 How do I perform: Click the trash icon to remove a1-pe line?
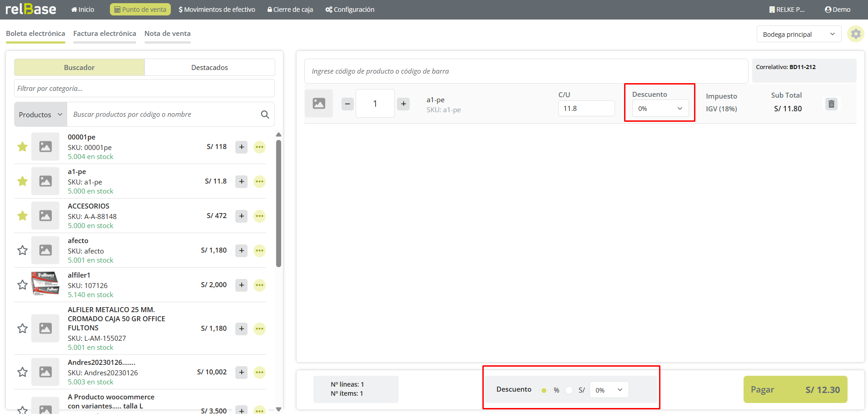(x=831, y=104)
